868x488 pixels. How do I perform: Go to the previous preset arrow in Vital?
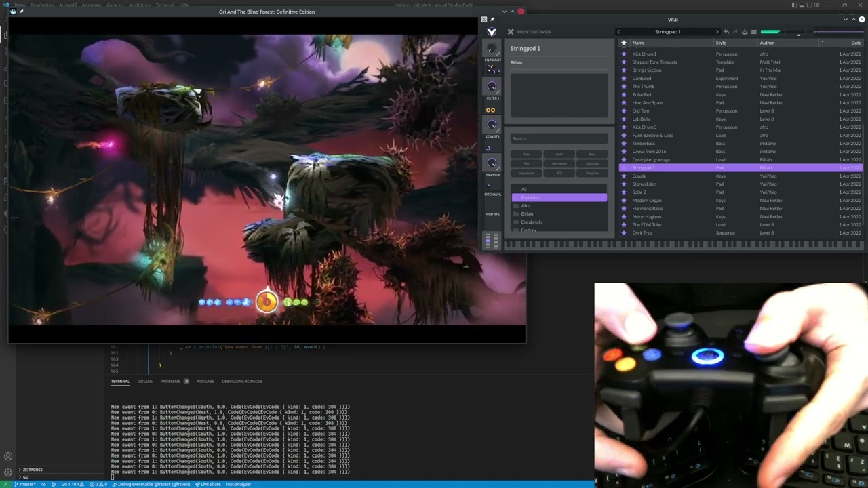618,32
